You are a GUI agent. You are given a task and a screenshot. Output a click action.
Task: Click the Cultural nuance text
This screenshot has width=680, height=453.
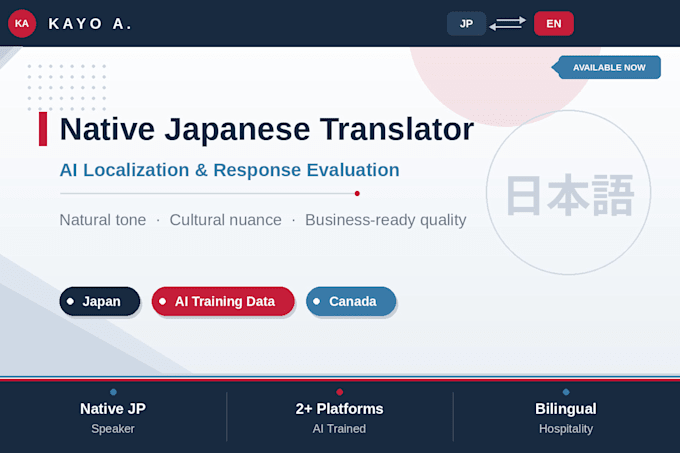(226, 220)
